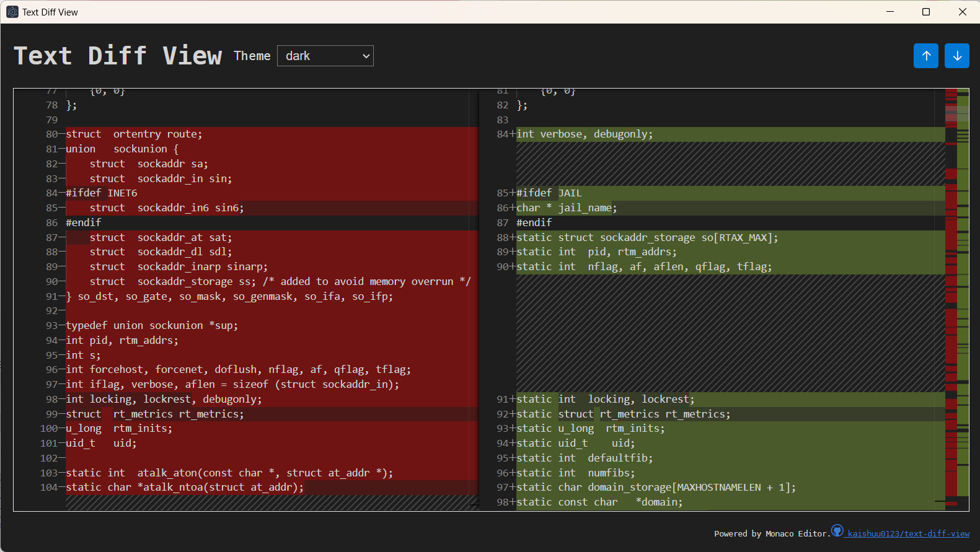Click right line number 84
Screen dimensions: 980x552
[x=503, y=134]
